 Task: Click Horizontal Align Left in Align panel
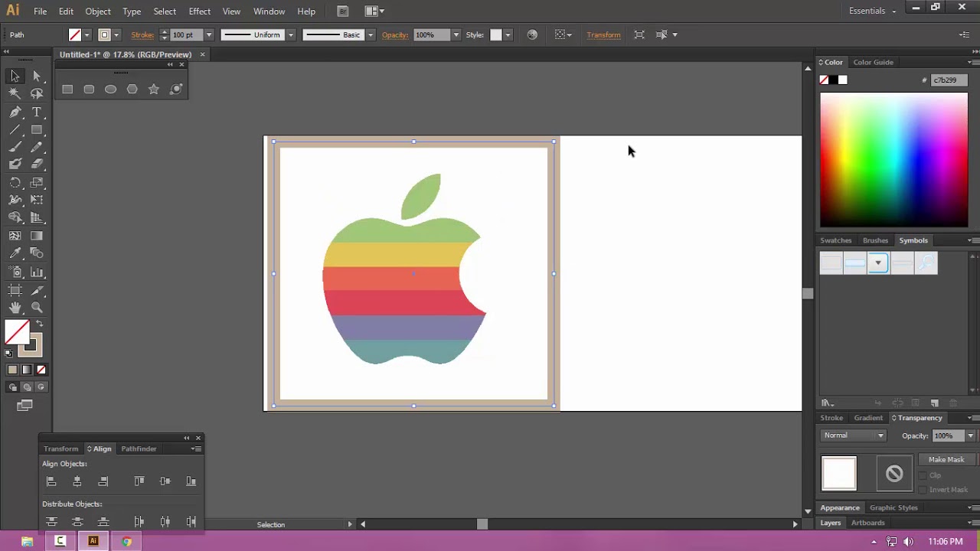click(x=51, y=481)
